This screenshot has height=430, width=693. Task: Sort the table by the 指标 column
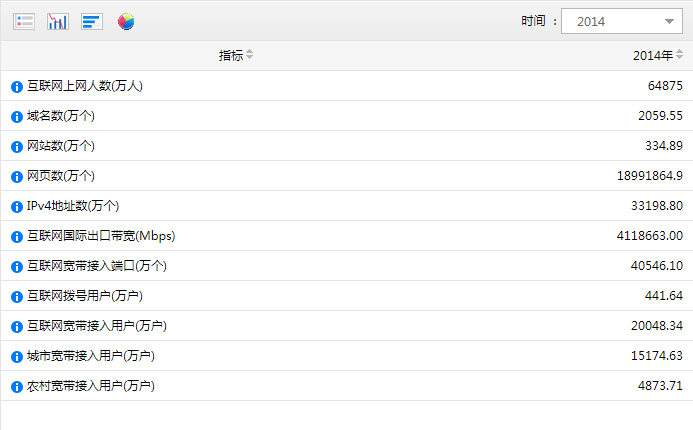tap(250, 55)
